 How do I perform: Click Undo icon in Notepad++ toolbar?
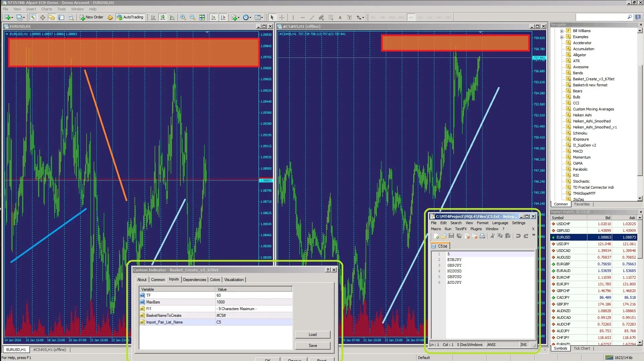518,236
